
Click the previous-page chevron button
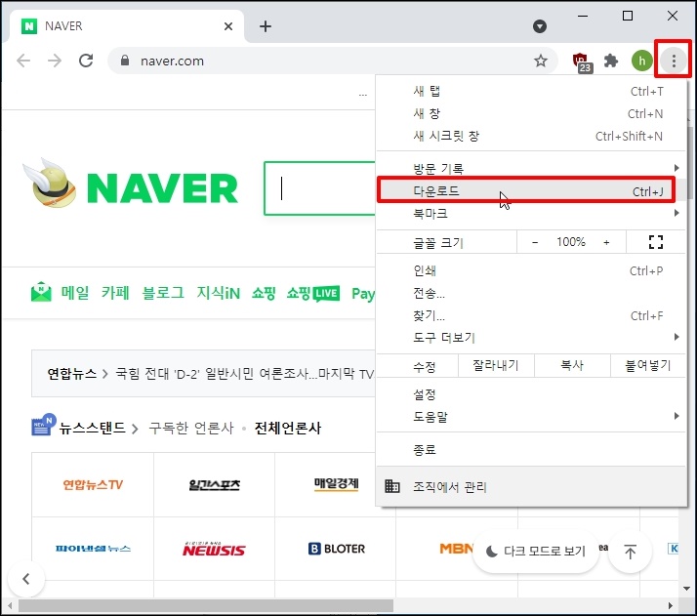coord(26,579)
